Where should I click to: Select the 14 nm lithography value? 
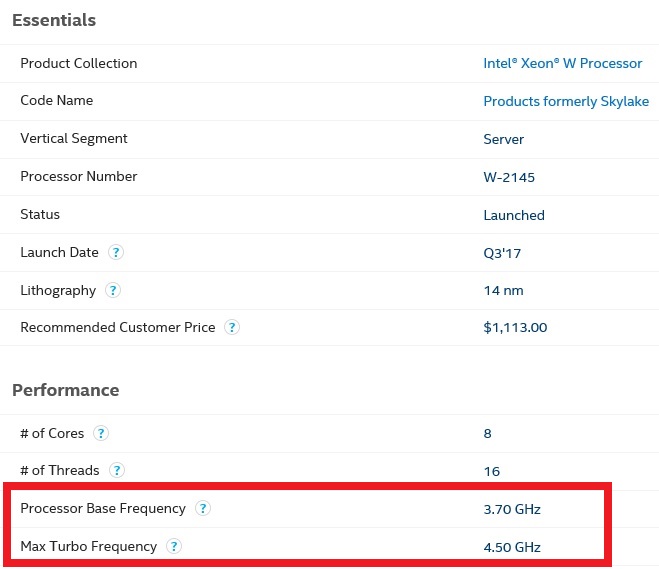click(503, 291)
